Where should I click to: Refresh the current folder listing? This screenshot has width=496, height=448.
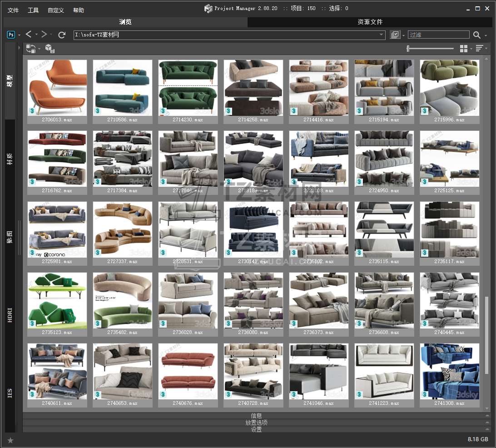[x=62, y=35]
